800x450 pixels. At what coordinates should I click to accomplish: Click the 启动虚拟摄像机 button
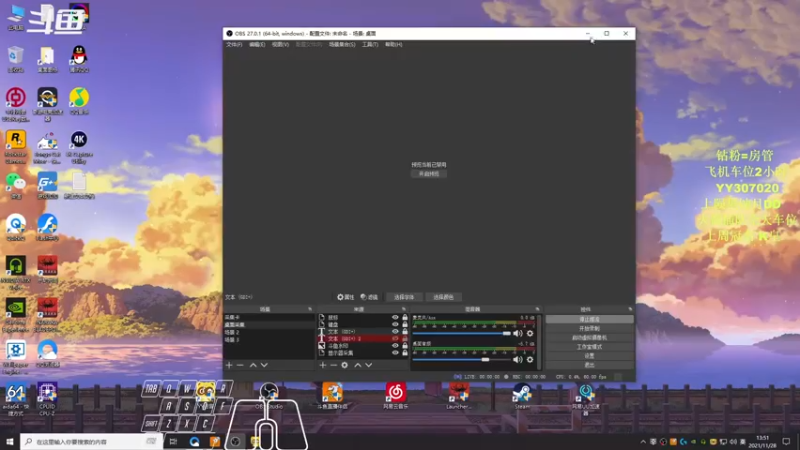589,338
